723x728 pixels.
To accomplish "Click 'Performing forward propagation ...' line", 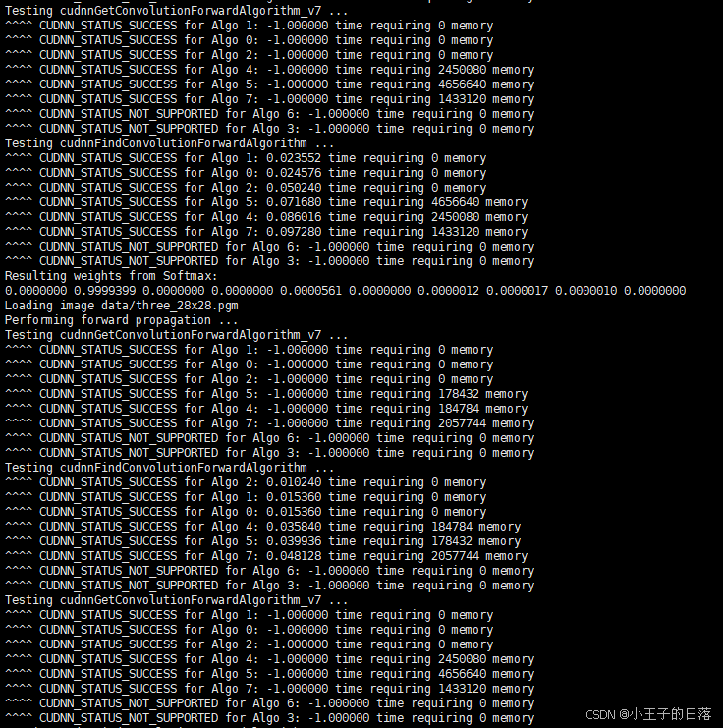I will pos(121,320).
